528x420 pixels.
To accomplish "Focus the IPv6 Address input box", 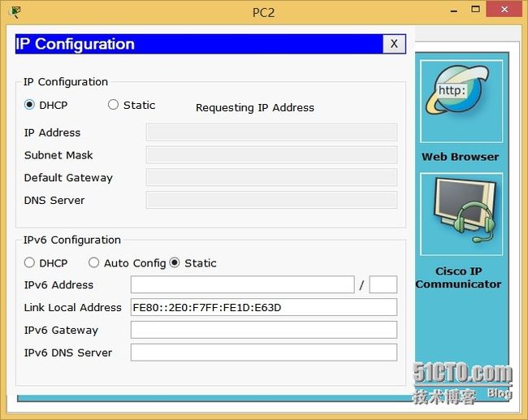I will (242, 284).
